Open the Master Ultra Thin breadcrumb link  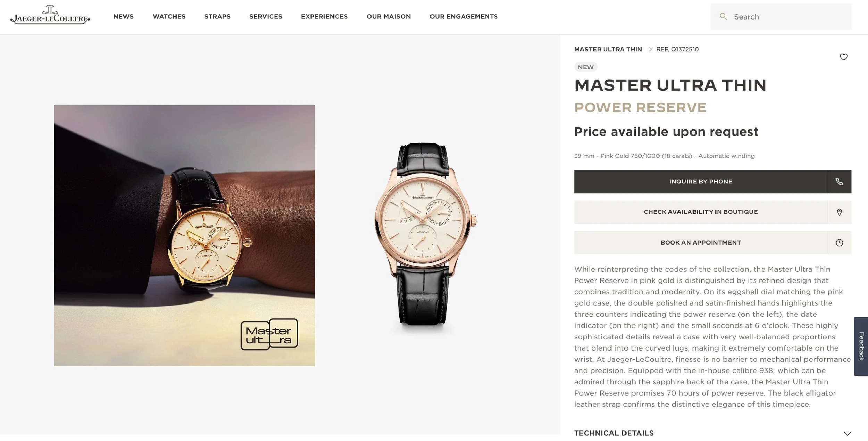pos(608,49)
